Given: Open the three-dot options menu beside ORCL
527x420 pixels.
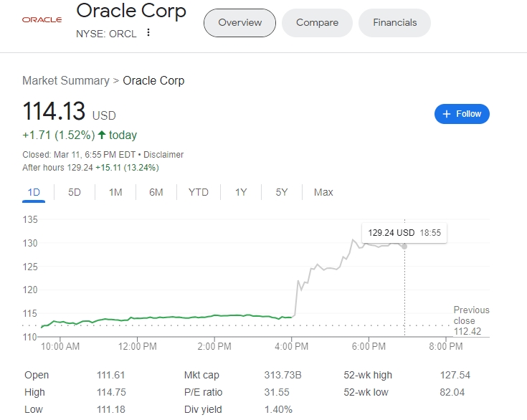Looking at the screenshot, I should (x=148, y=32).
